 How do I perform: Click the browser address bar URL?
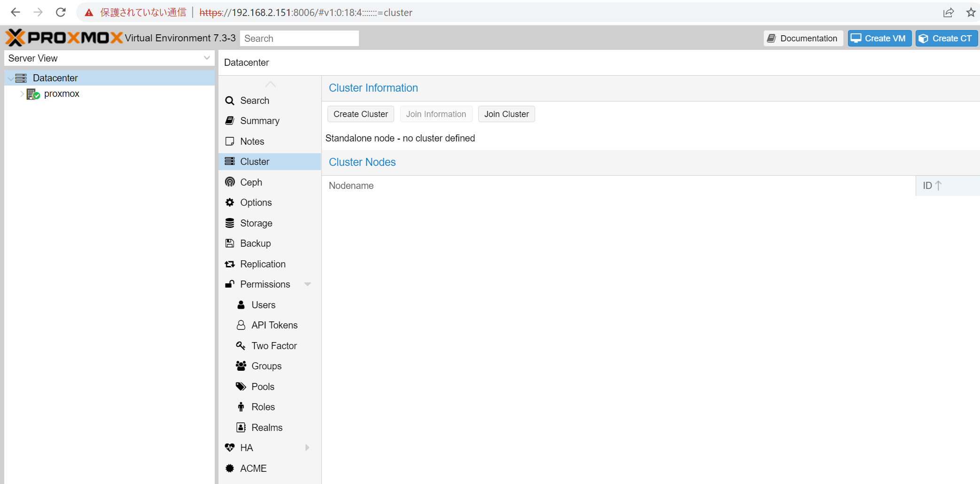[x=306, y=13]
